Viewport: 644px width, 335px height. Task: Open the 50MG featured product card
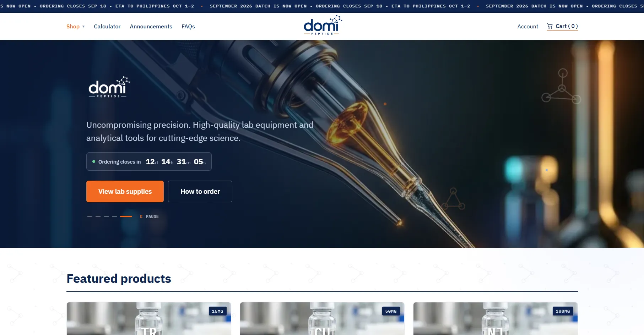[322, 319]
